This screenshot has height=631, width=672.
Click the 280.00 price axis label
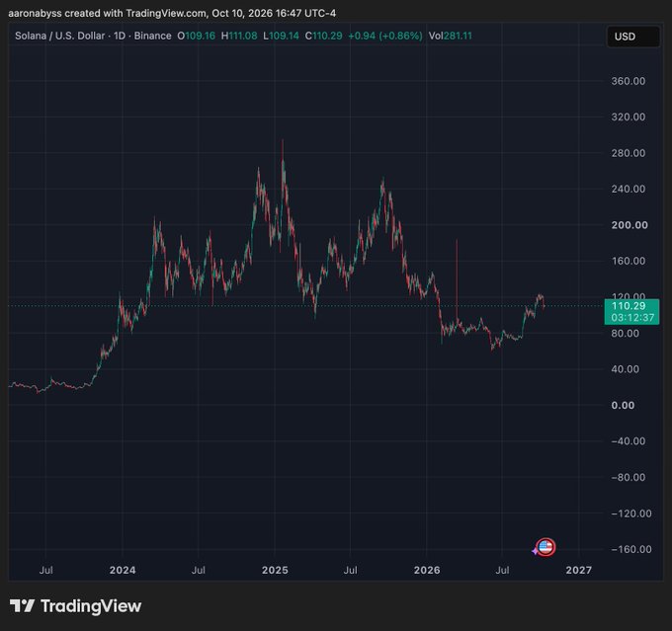[x=628, y=153]
